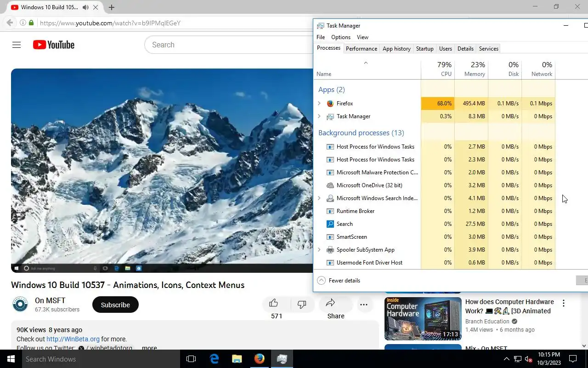Open the WinBeta.org link
Image resolution: width=588 pixels, height=368 pixels.
click(x=73, y=339)
